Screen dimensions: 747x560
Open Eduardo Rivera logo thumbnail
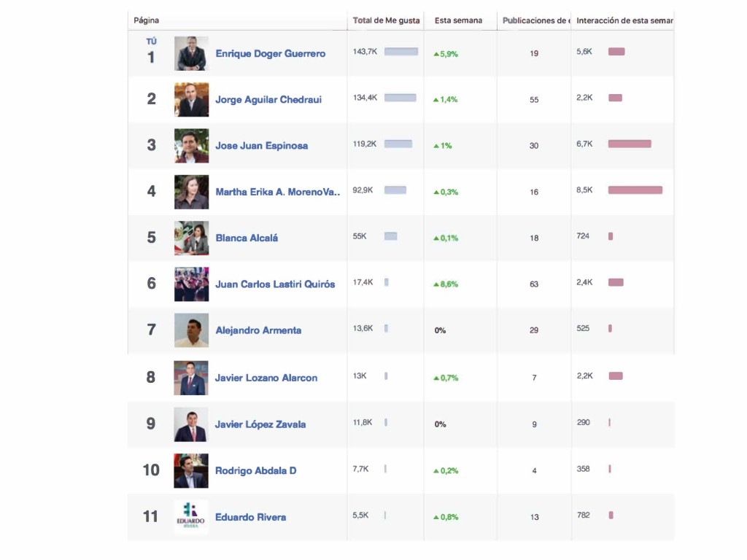point(191,517)
